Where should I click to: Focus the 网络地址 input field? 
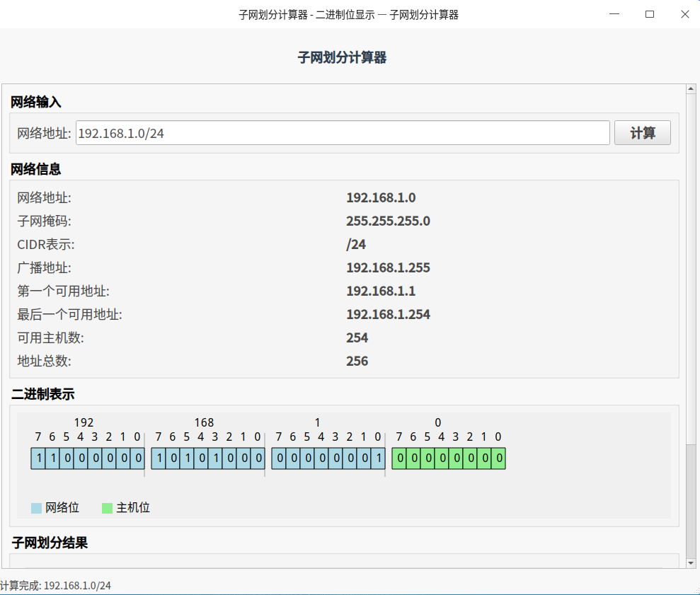pos(343,133)
